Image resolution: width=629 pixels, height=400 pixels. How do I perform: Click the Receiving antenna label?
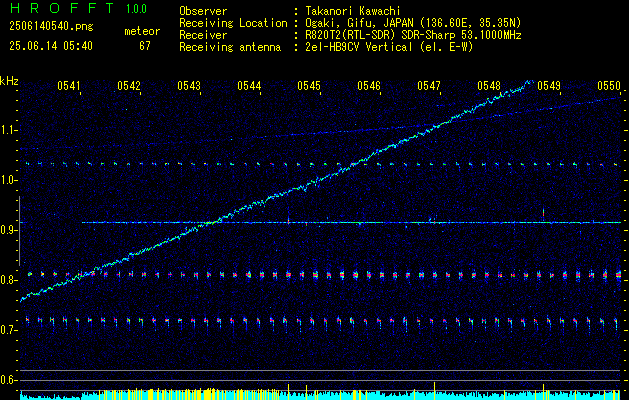coord(230,47)
